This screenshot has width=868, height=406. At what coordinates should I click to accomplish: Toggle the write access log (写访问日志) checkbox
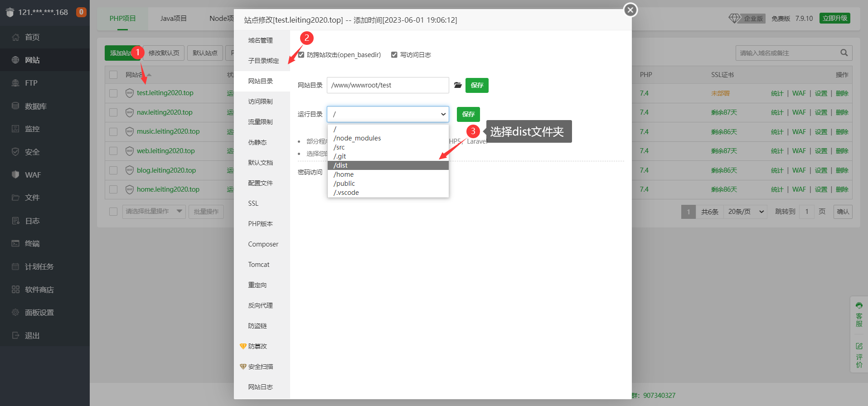coord(394,55)
